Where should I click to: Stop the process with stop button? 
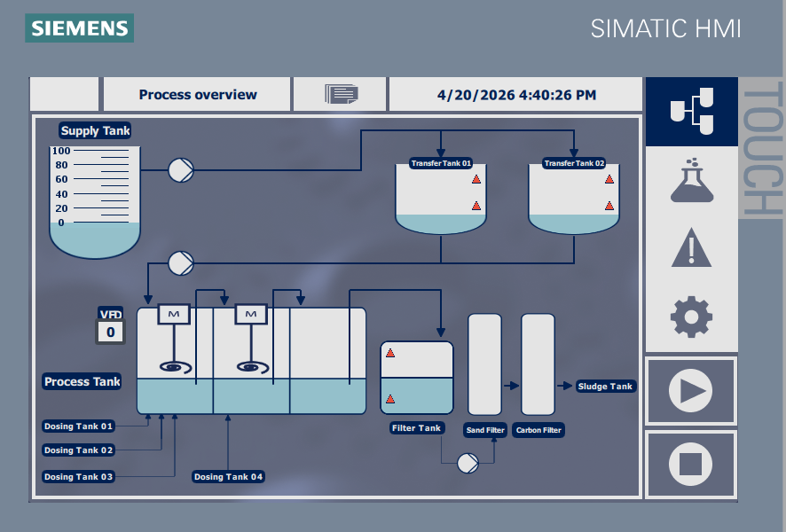pos(691,465)
